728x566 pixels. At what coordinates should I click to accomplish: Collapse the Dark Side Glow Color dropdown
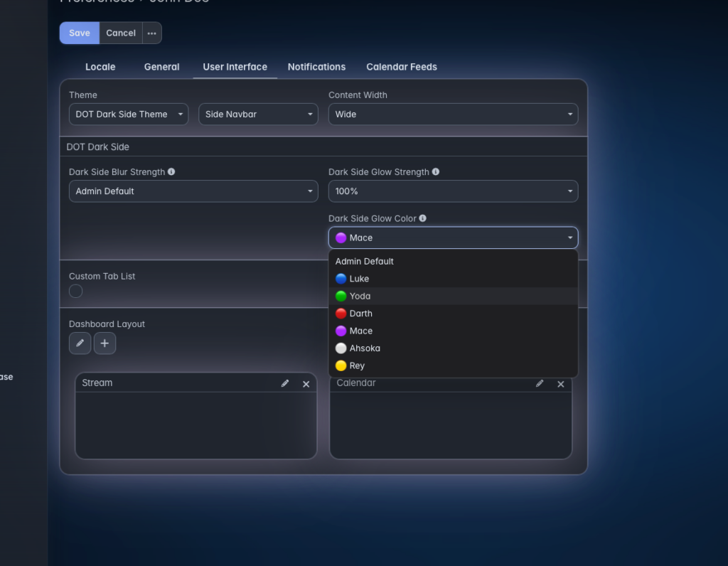click(x=453, y=237)
